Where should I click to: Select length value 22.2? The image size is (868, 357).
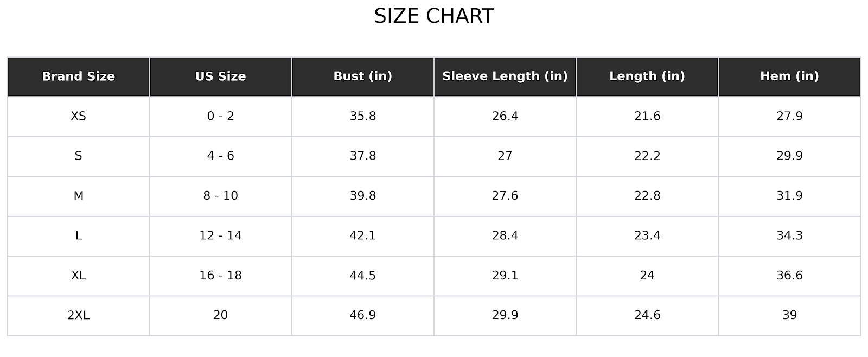pos(647,156)
